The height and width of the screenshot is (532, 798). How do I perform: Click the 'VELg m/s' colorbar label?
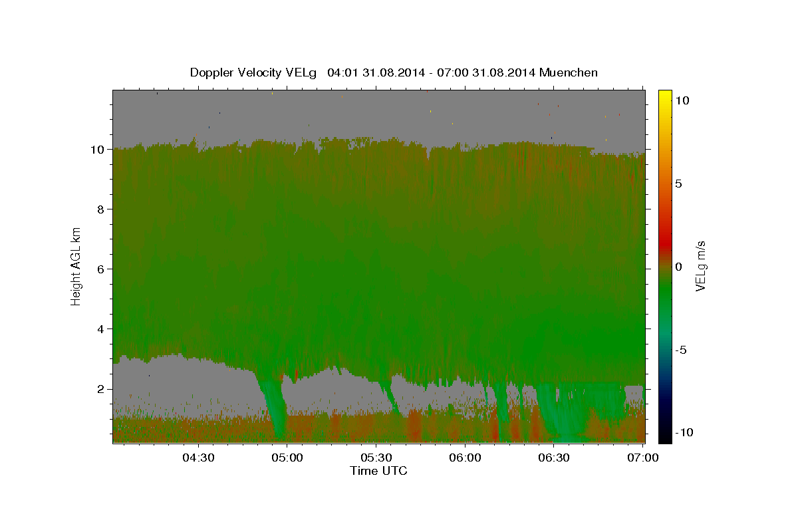click(x=700, y=267)
